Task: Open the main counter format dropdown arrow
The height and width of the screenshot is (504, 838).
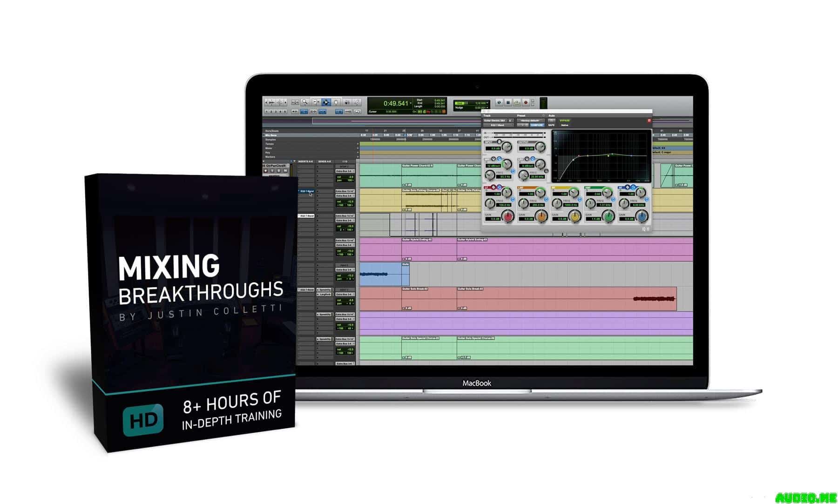Action: click(411, 103)
